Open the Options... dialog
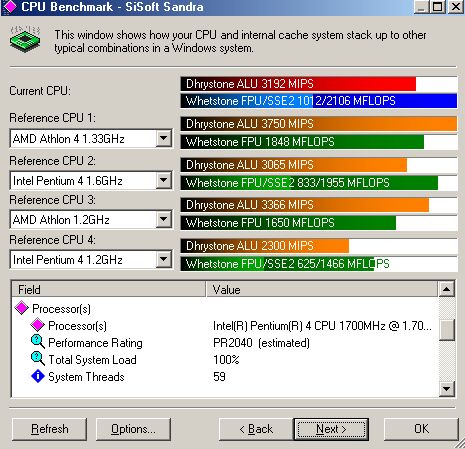Image resolution: width=465 pixels, height=449 pixels. click(133, 429)
